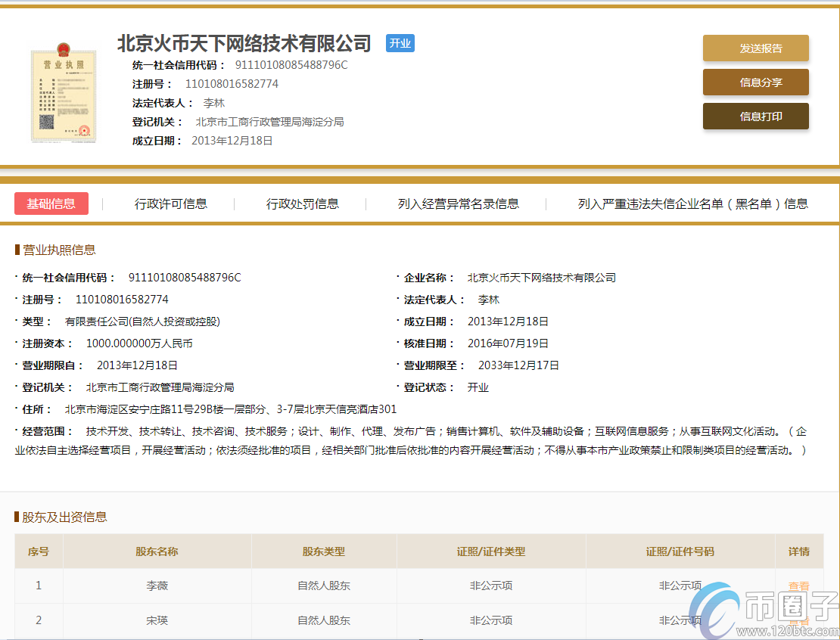This screenshot has height=640, width=840.
Task: Click the 经营范围 business scope text
Action: [411, 441]
